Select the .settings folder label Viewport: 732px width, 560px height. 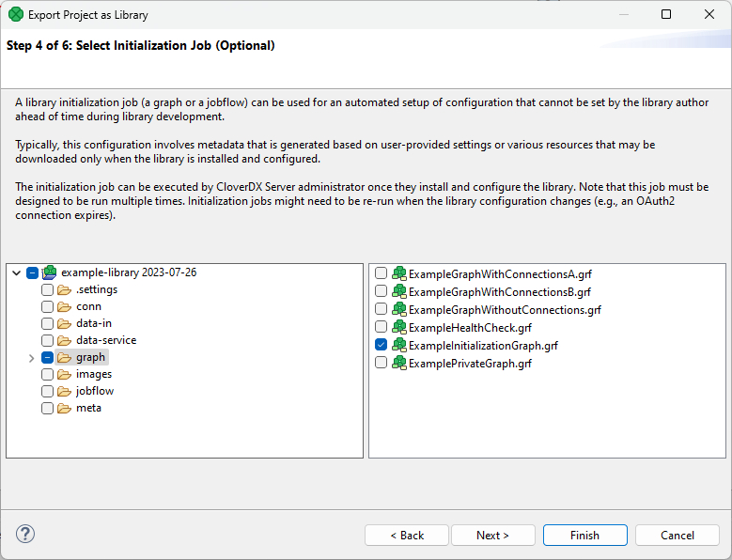[97, 289]
